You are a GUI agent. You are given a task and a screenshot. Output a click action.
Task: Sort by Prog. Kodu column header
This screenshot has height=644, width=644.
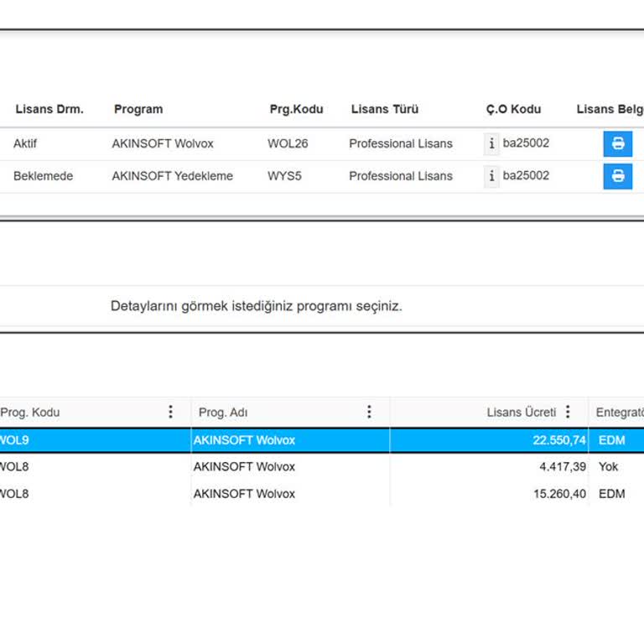pyautogui.click(x=30, y=412)
